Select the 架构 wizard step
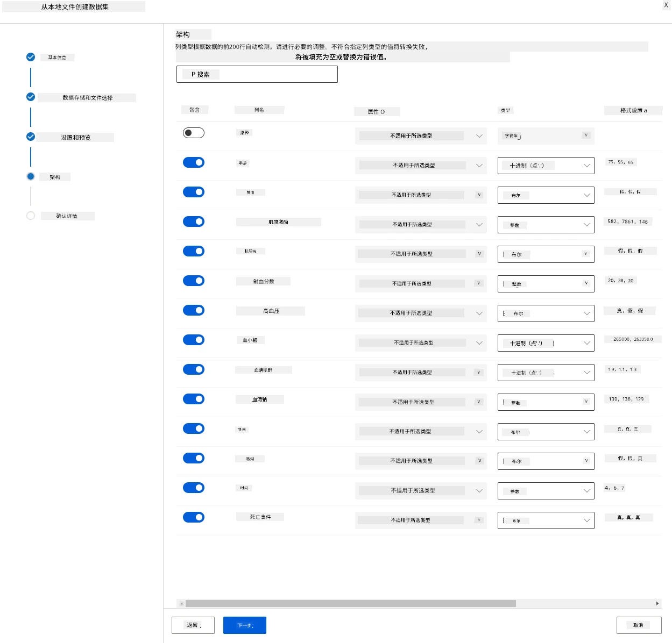Image resolution: width=672 pixels, height=643 pixels. click(x=55, y=177)
